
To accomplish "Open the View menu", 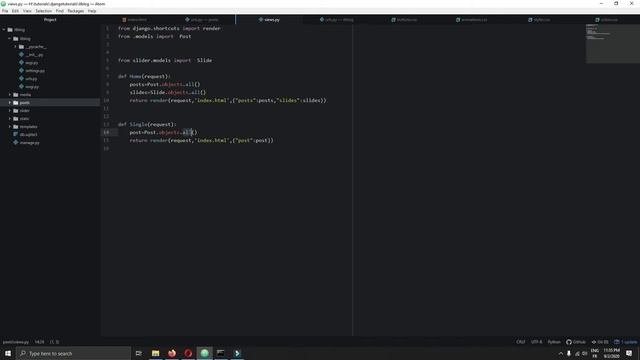I will click(x=27, y=11).
